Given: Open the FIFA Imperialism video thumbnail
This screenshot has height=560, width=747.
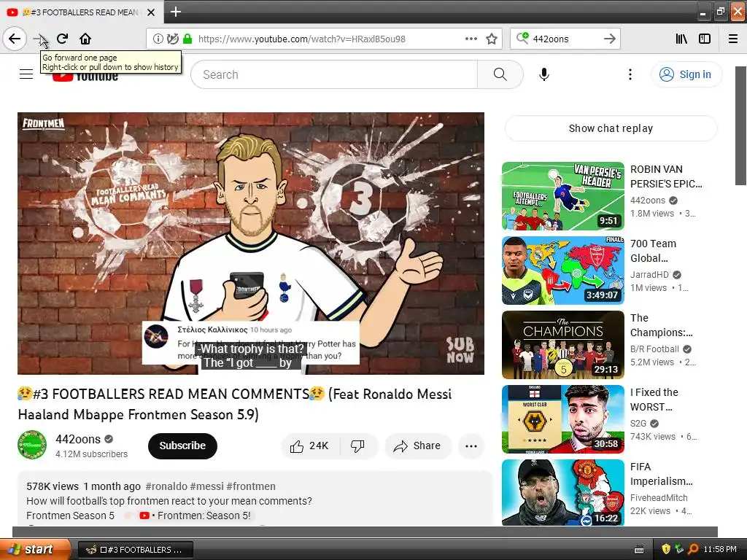Looking at the screenshot, I should 563,492.
